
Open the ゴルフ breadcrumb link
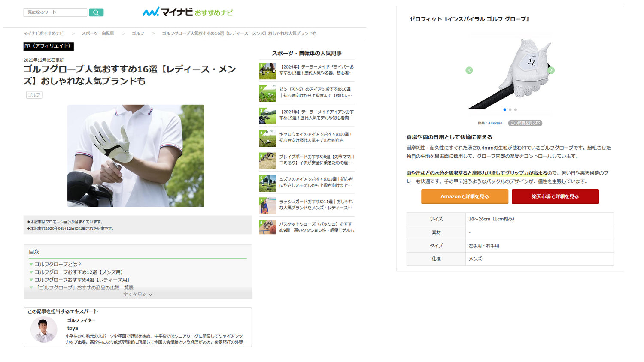coord(138,33)
